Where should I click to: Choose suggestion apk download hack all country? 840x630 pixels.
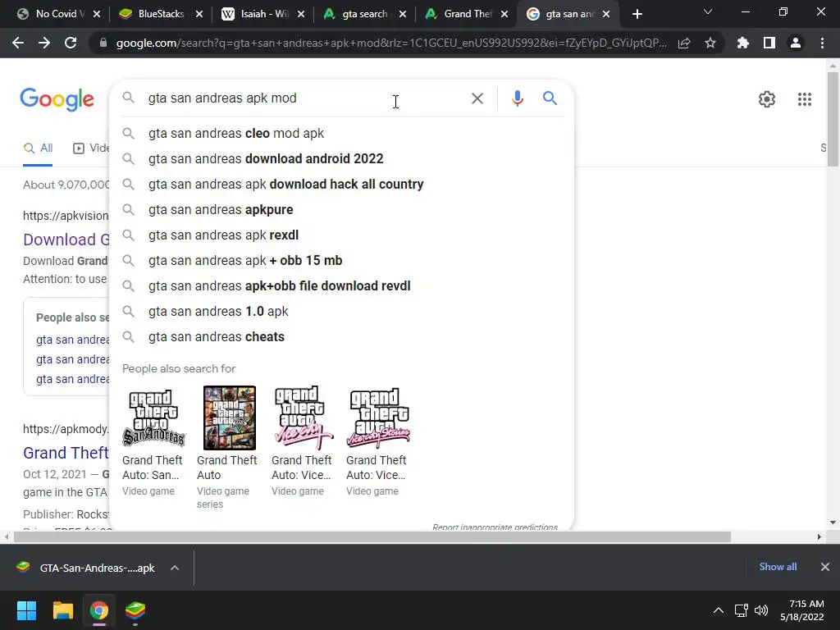341,185
